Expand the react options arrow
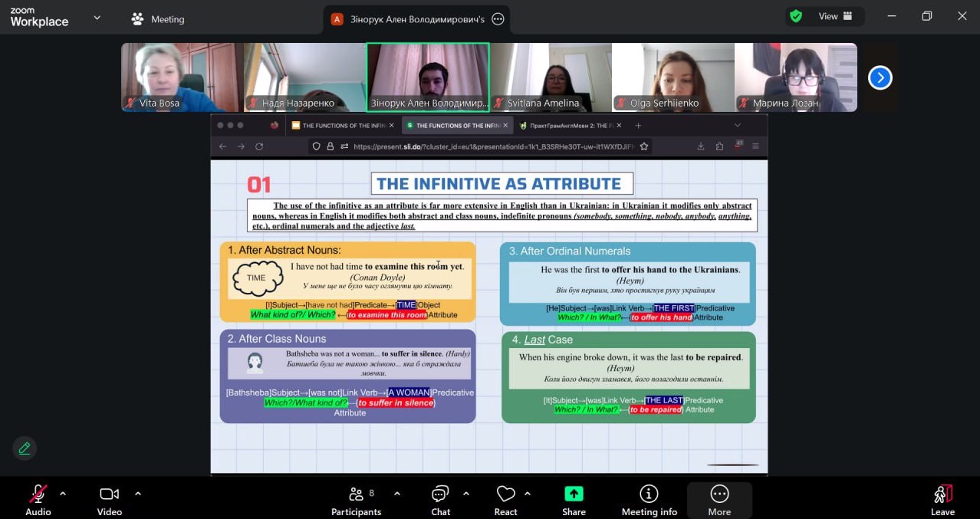 [x=528, y=494]
